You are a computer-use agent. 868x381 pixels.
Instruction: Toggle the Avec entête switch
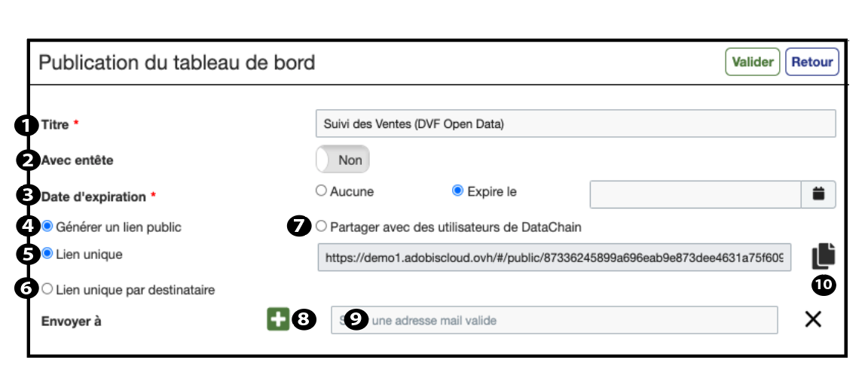(x=343, y=160)
